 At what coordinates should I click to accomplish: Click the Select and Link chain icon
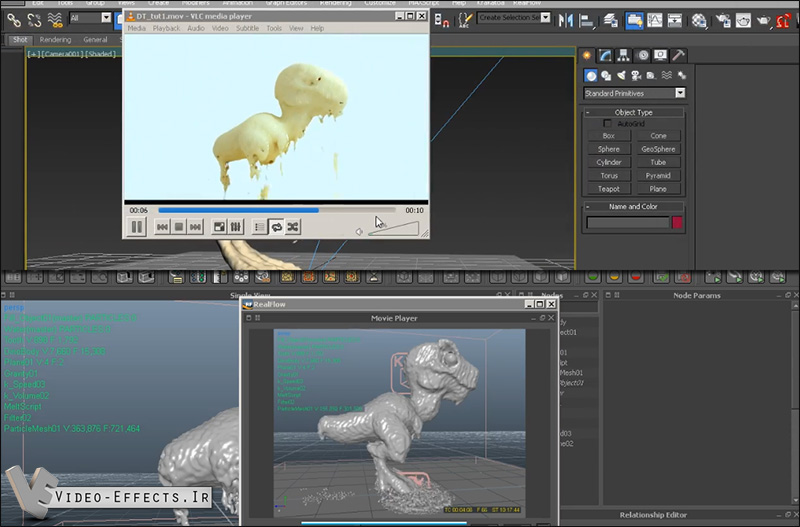pyautogui.click(x=14, y=20)
